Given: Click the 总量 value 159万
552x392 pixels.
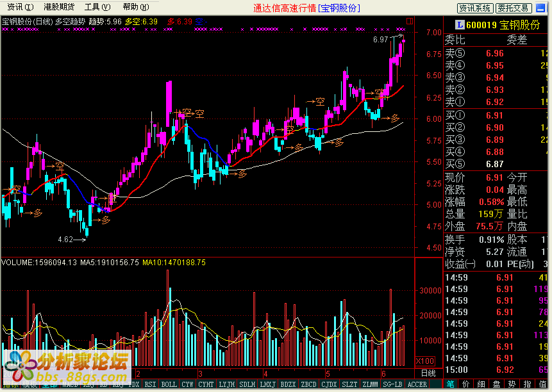Looking at the screenshot, I should click(x=490, y=214).
